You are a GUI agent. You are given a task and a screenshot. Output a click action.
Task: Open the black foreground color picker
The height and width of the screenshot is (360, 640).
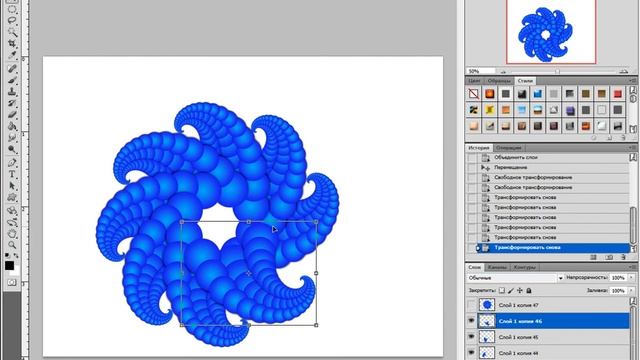click(x=9, y=266)
